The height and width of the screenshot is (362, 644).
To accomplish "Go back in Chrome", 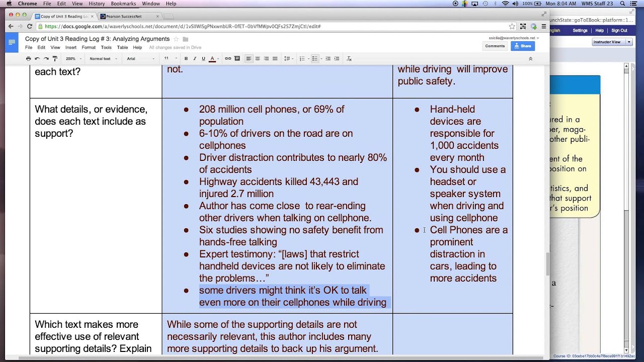I will click(x=11, y=26).
